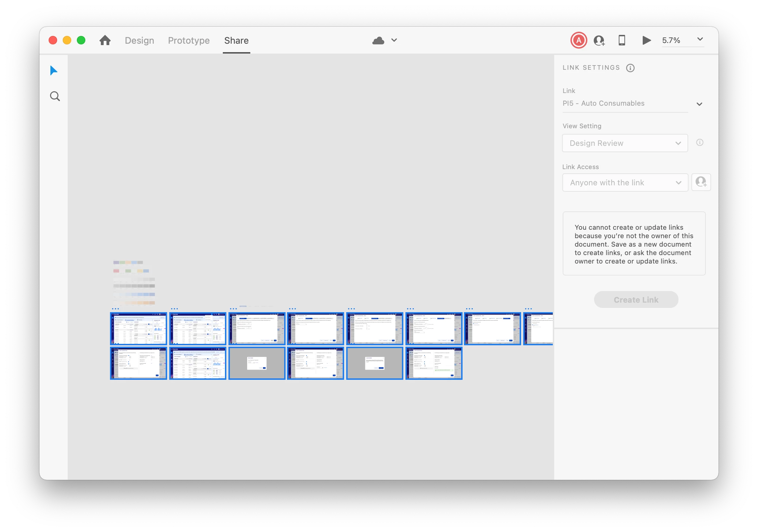Click the cloud document status icon
This screenshot has width=758, height=532.
click(x=378, y=41)
